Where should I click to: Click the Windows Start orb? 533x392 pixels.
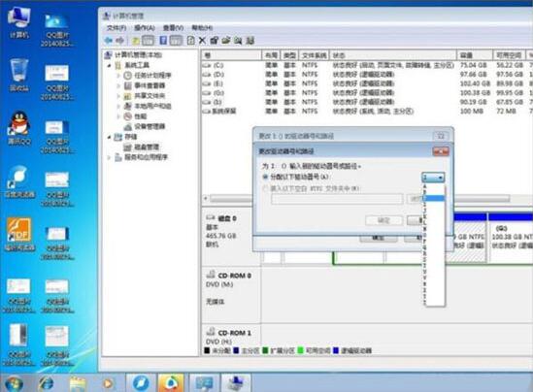pyautogui.click(x=14, y=383)
